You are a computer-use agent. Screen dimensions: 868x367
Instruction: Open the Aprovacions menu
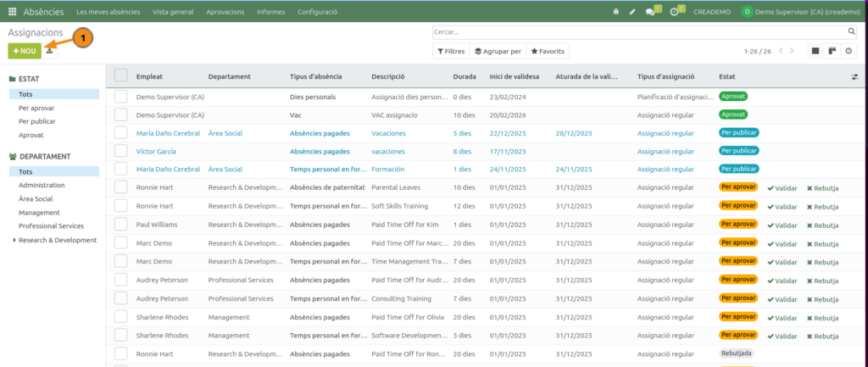(225, 12)
